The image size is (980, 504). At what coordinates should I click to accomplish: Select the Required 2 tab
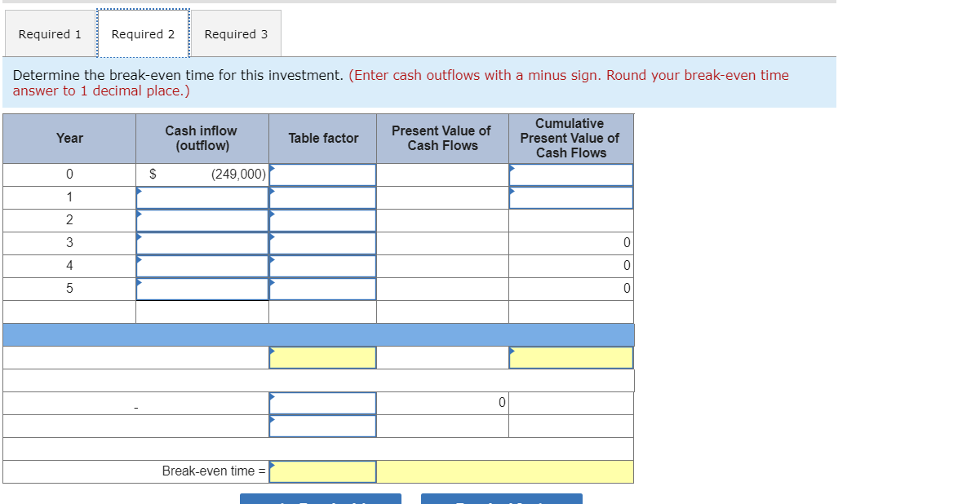click(143, 34)
